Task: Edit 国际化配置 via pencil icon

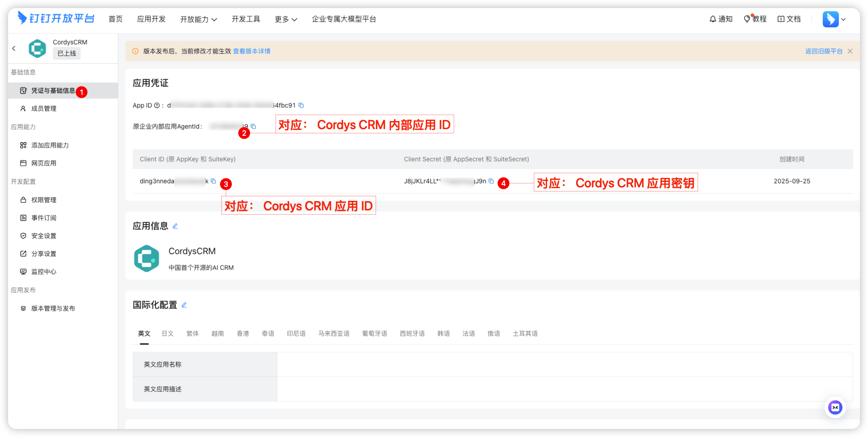Action: (x=184, y=305)
